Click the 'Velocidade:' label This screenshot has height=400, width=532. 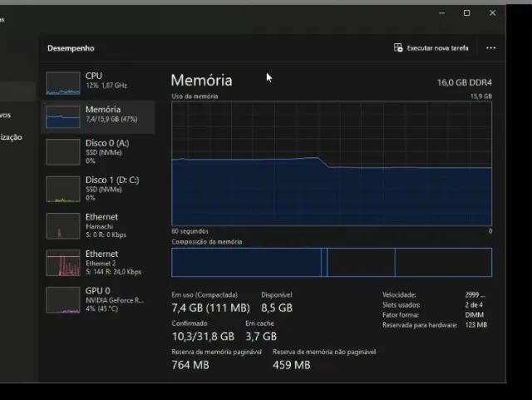[399, 294]
